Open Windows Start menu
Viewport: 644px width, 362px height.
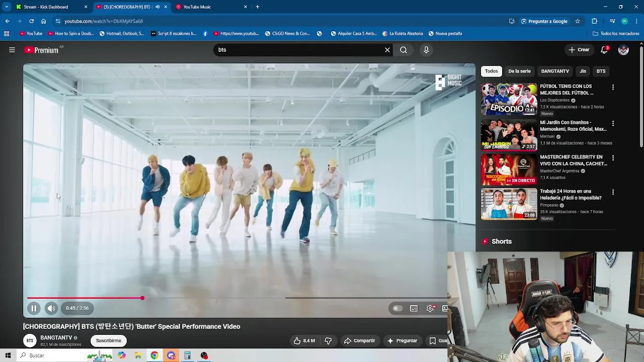point(8,355)
